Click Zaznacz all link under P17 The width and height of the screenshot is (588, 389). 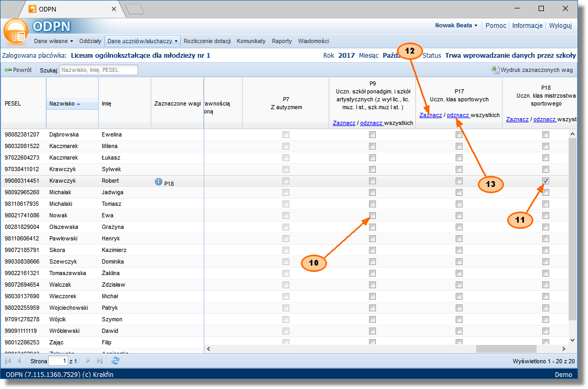pyautogui.click(x=430, y=115)
